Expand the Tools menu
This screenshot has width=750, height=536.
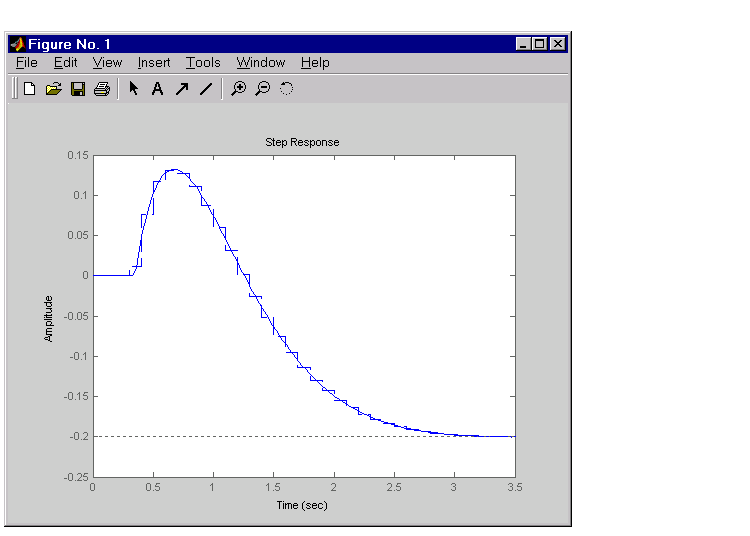coord(203,63)
